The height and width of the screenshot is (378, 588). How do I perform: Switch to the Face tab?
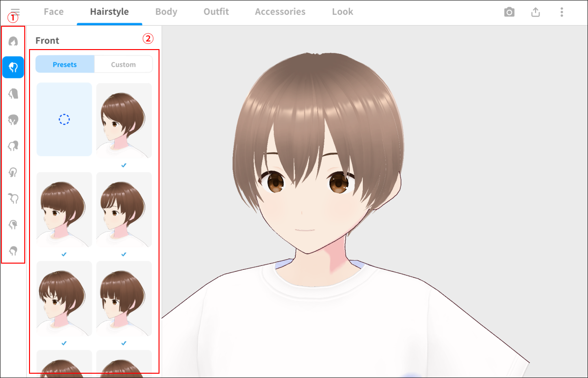53,12
